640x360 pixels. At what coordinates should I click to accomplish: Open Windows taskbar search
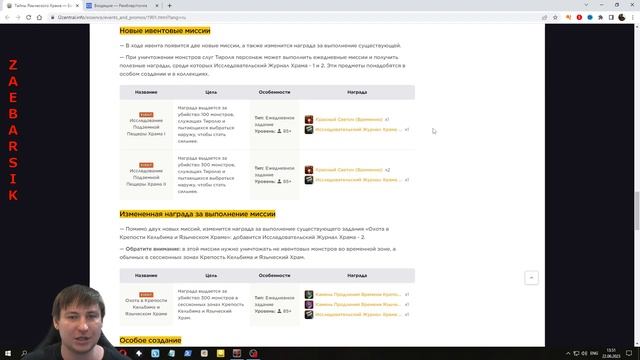pos(24,353)
